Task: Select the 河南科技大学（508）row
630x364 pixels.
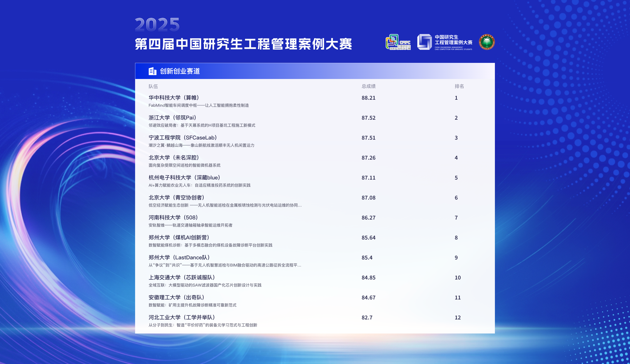Action: tap(173, 218)
